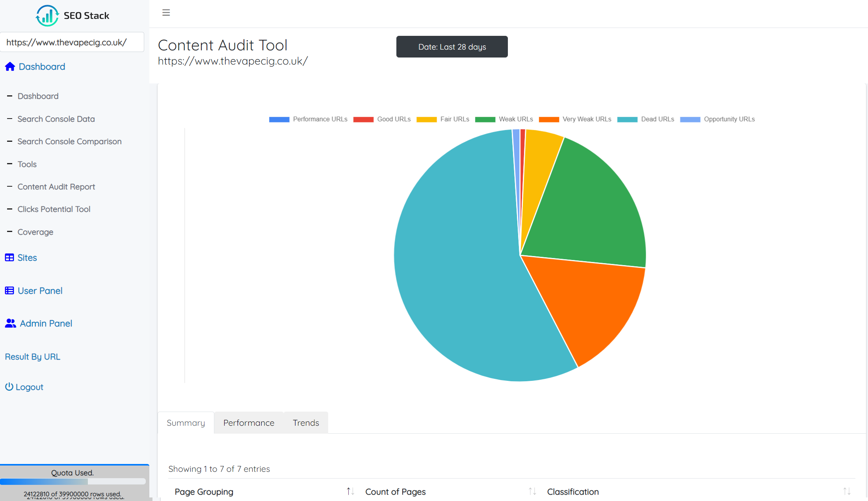Click the Sites table icon

9,258
